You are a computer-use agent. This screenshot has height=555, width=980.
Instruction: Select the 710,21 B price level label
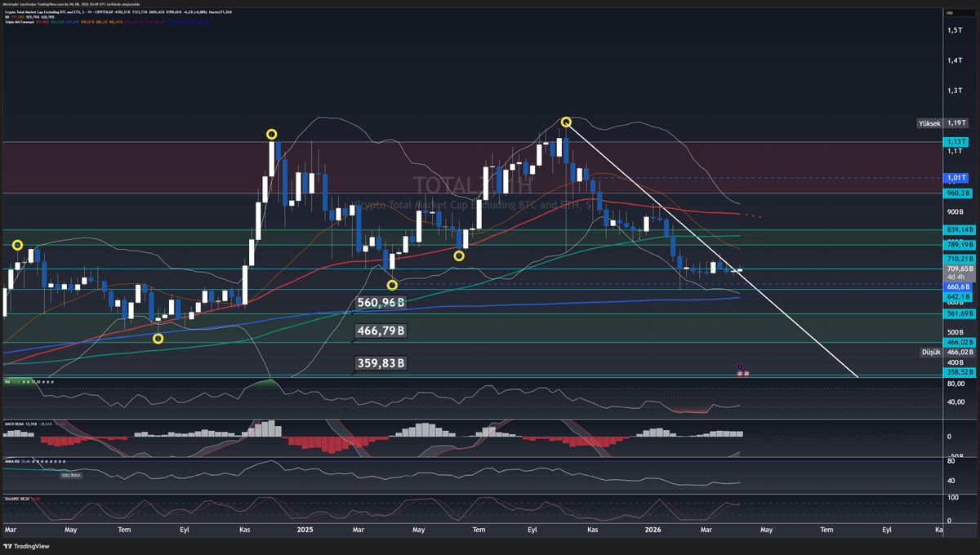[958, 259]
